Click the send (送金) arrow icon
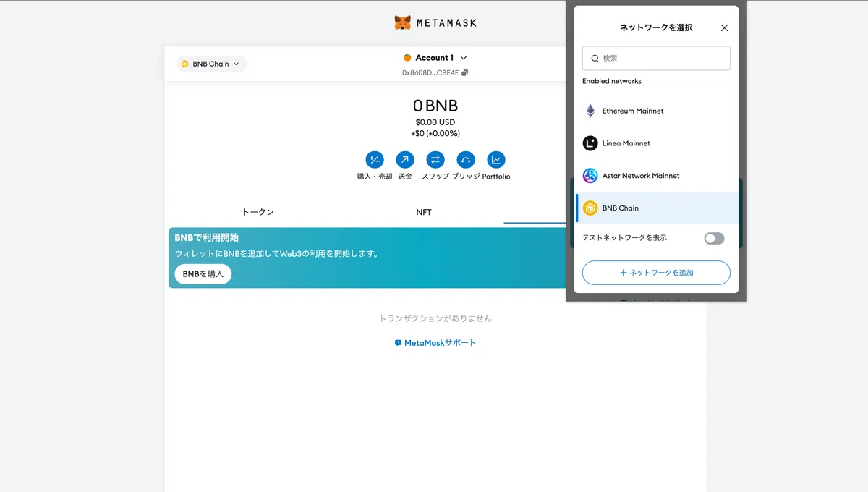The height and width of the screenshot is (492, 868). pyautogui.click(x=405, y=160)
